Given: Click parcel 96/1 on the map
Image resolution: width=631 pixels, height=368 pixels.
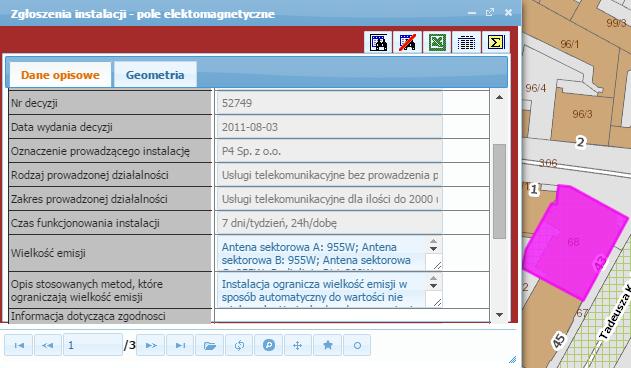Looking at the screenshot, I should tap(569, 44).
